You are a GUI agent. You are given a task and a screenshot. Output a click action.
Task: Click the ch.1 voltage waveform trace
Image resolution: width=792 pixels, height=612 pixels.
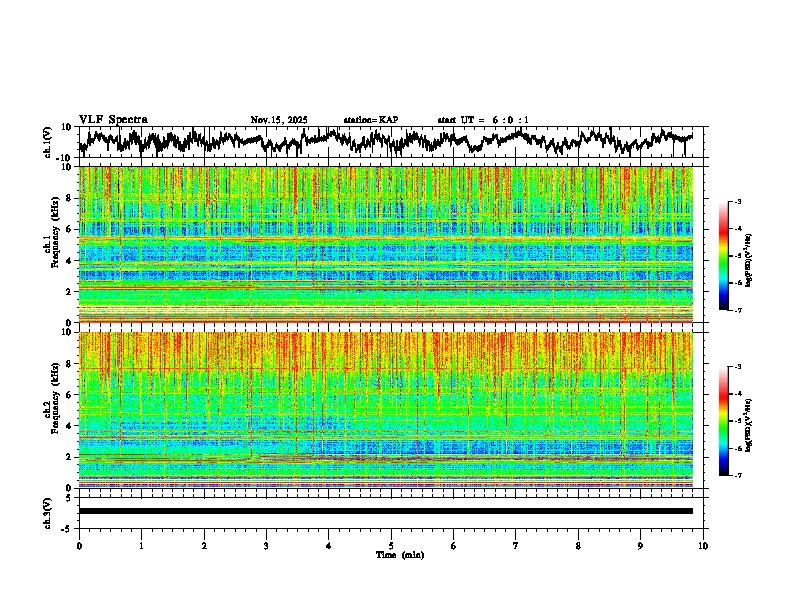click(x=386, y=141)
